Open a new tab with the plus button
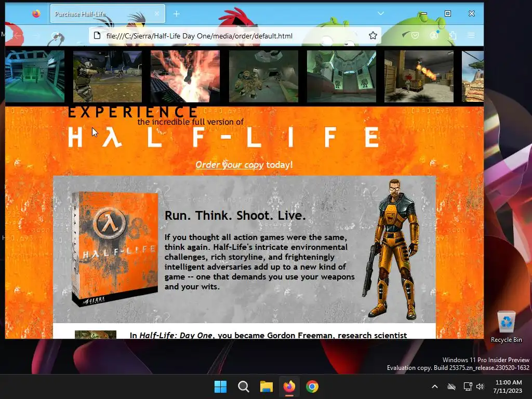Viewport: 532px width, 399px height. (177, 14)
